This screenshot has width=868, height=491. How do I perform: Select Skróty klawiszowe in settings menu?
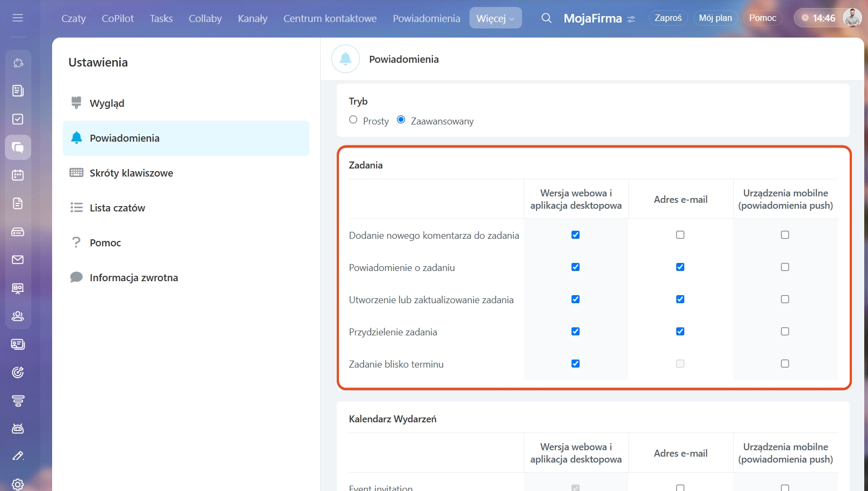[131, 173]
